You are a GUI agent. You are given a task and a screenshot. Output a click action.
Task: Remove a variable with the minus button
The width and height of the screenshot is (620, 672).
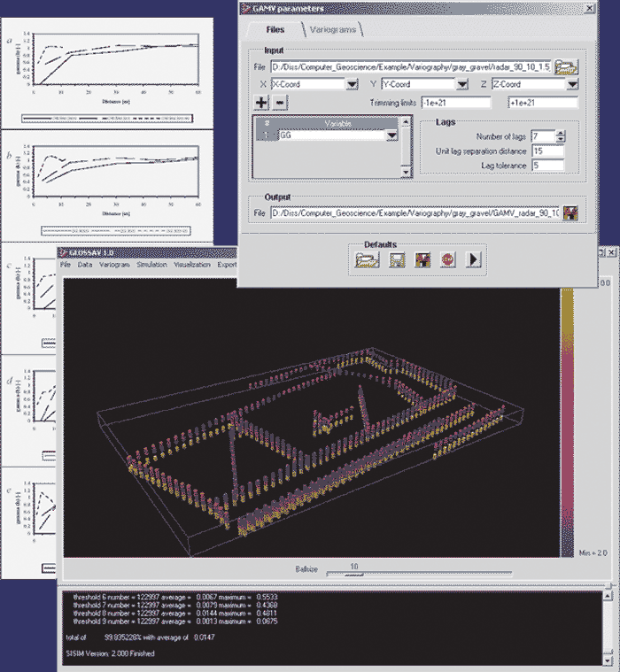tap(279, 103)
